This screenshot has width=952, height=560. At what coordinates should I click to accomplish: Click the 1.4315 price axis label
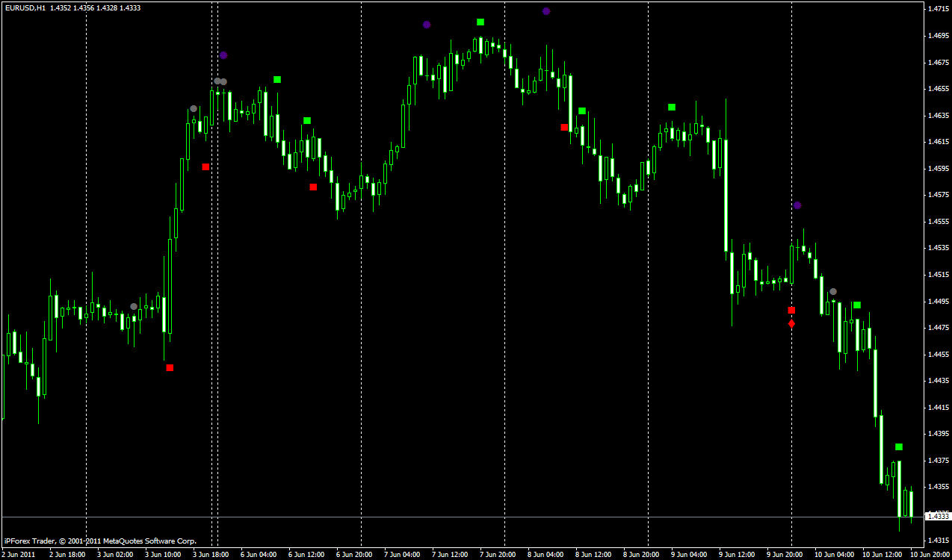pyautogui.click(x=938, y=540)
